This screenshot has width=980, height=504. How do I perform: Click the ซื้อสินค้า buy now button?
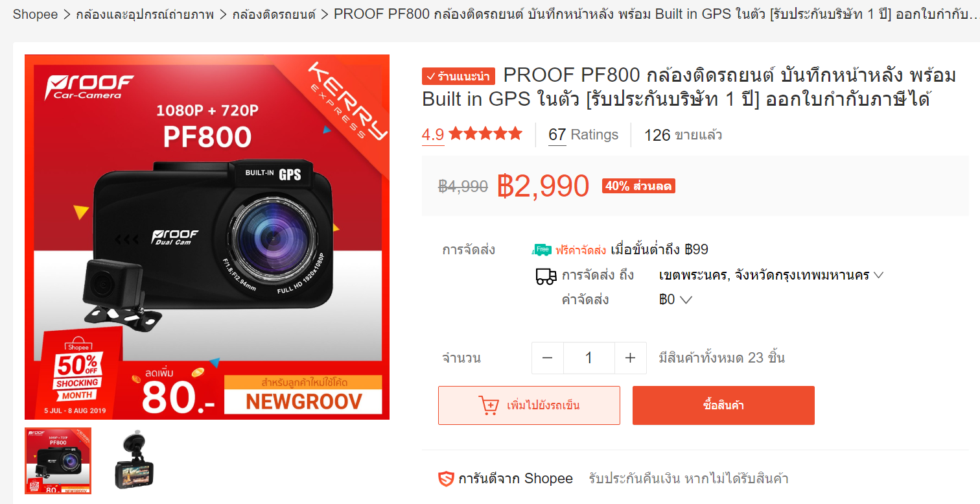coord(723,405)
